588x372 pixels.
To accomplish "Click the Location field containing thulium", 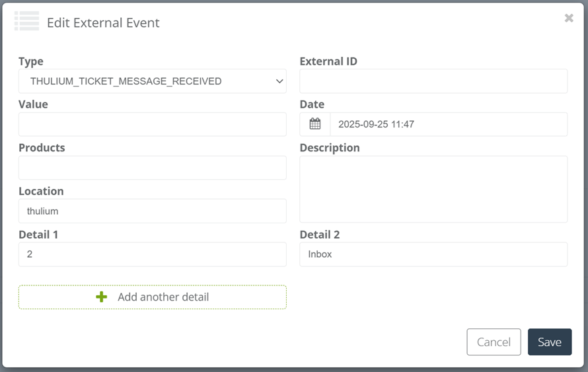I will coord(152,211).
